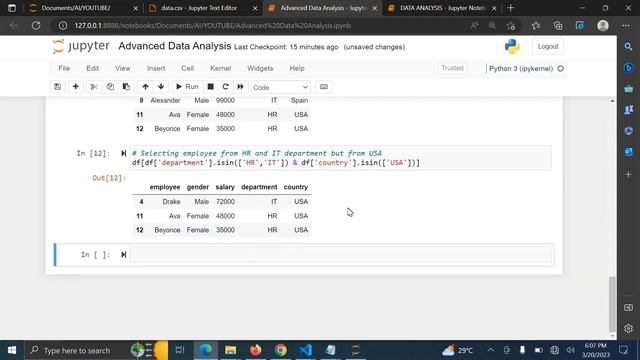640x360 pixels.
Task: Open File Explorer from taskbar
Action: tap(231, 350)
